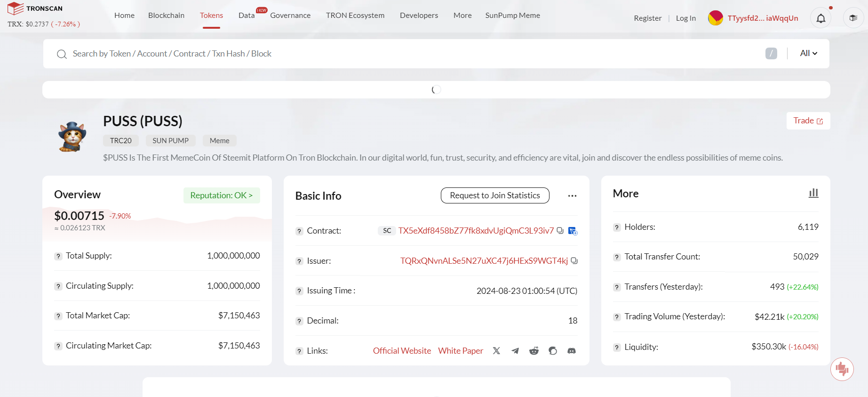This screenshot has height=397, width=868.
Task: Click help icon beside Circulating Market Cap
Action: click(58, 346)
